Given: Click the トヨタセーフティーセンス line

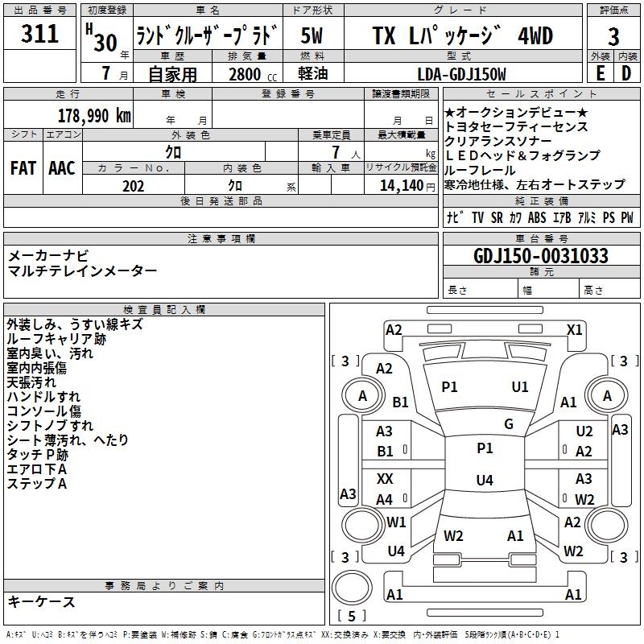Looking at the screenshot, I should click(x=516, y=126).
